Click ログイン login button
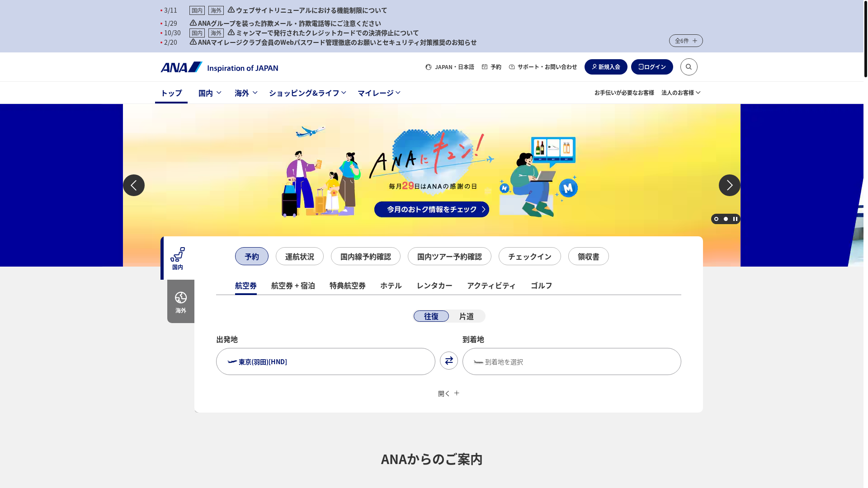The height and width of the screenshot is (488, 868). tap(652, 67)
